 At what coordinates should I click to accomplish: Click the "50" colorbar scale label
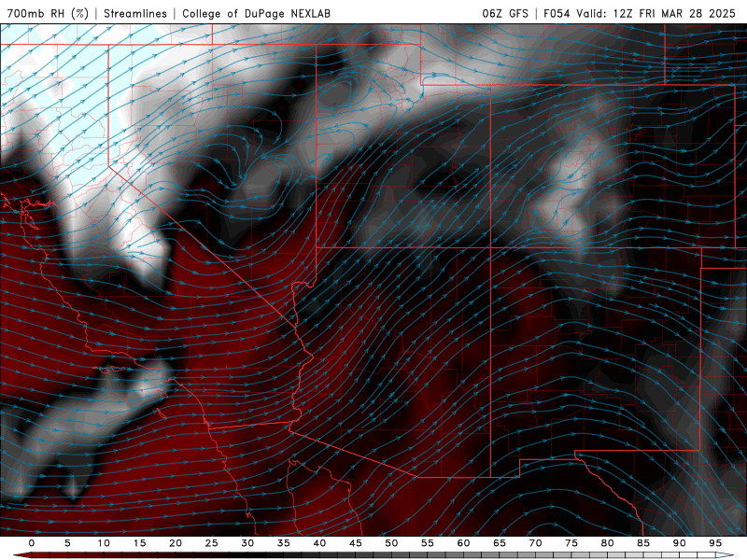tap(391, 543)
